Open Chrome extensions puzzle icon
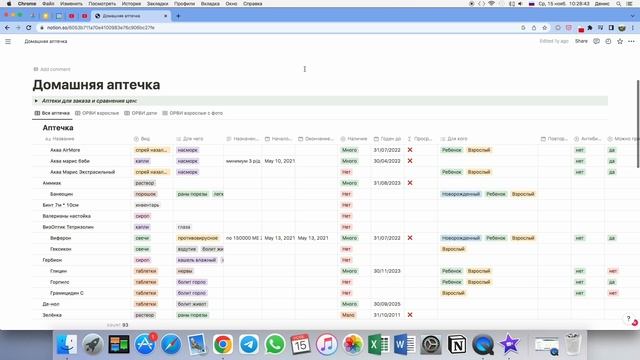The height and width of the screenshot is (360, 640). [590, 28]
